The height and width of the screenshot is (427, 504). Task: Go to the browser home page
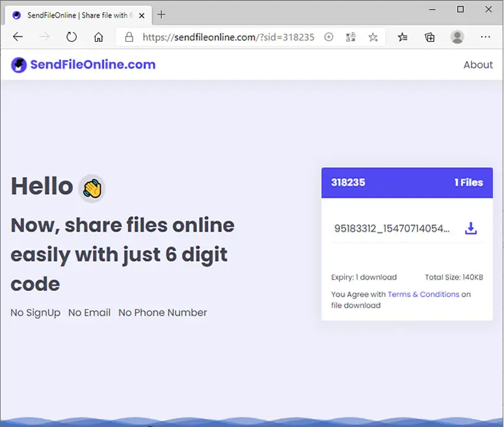click(x=98, y=37)
